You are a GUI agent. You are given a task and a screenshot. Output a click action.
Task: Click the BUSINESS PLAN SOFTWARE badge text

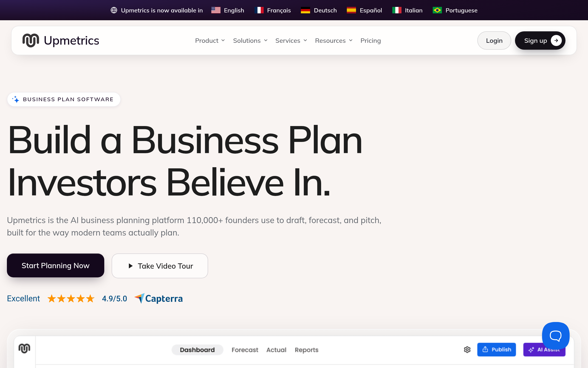pyautogui.click(x=68, y=99)
